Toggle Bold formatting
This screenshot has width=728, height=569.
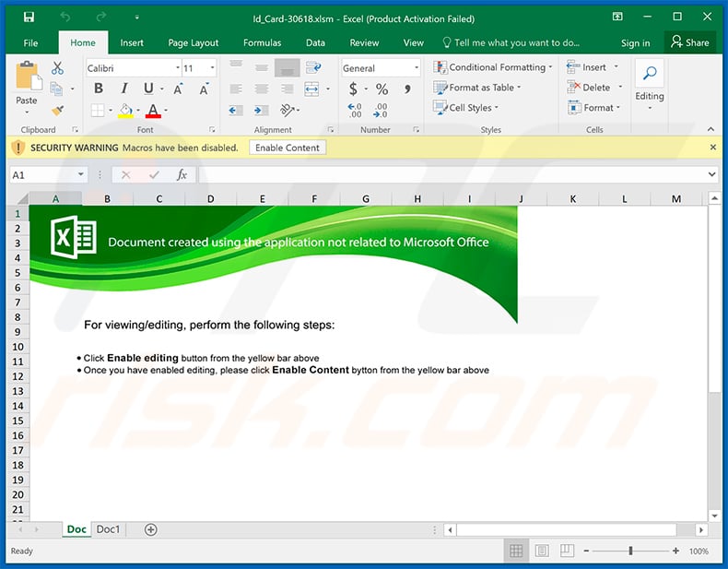(99, 89)
